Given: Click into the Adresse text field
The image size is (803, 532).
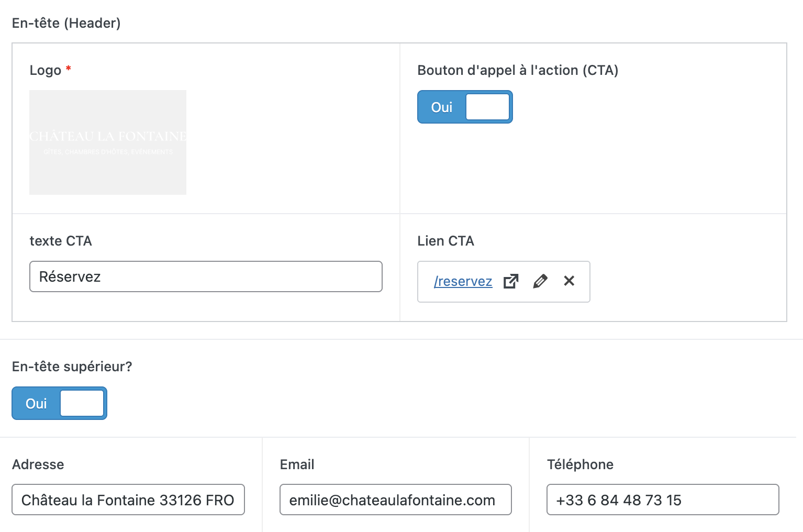Looking at the screenshot, I should tap(128, 500).
